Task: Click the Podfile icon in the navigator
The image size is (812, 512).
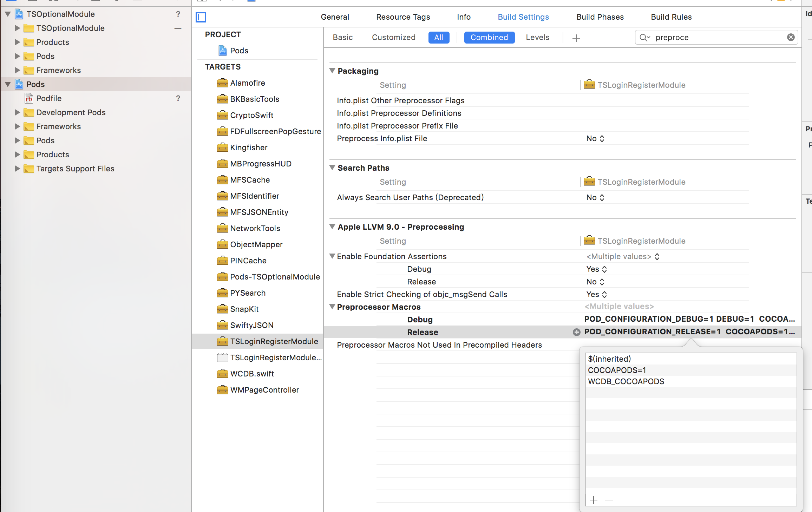Action: (29, 98)
